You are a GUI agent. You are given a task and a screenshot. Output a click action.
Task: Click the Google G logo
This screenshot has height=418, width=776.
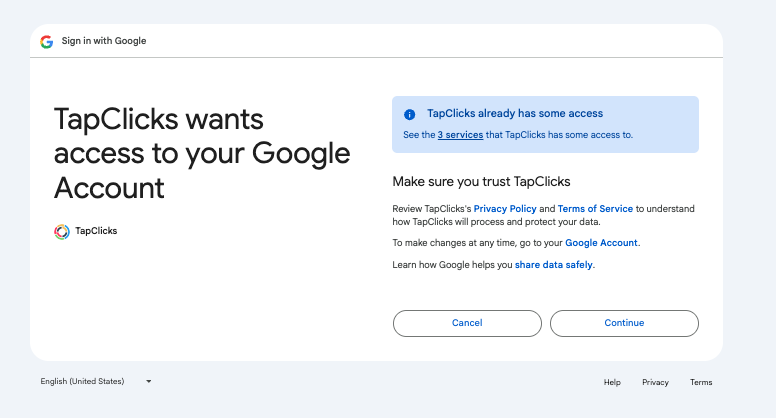tap(47, 42)
